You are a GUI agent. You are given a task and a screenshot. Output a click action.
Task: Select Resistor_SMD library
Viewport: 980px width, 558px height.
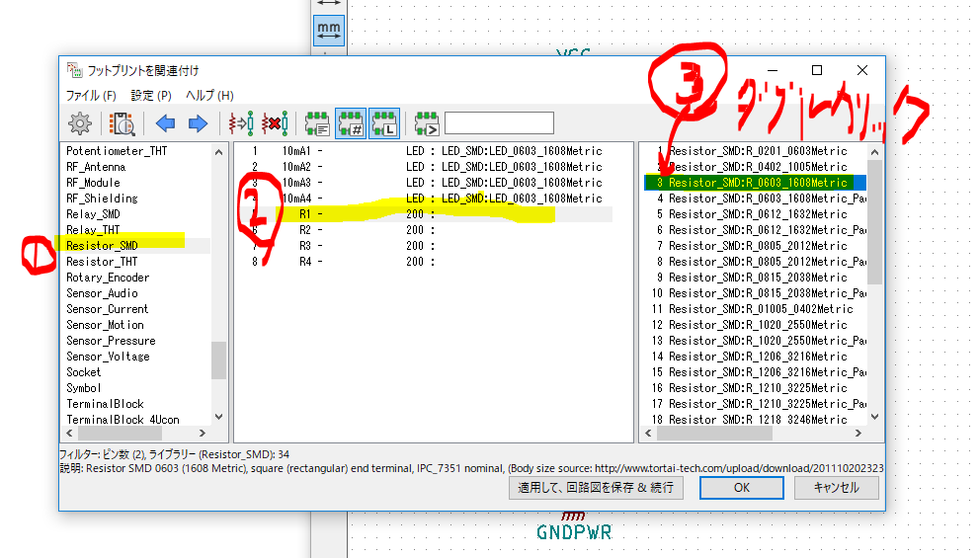(x=102, y=246)
